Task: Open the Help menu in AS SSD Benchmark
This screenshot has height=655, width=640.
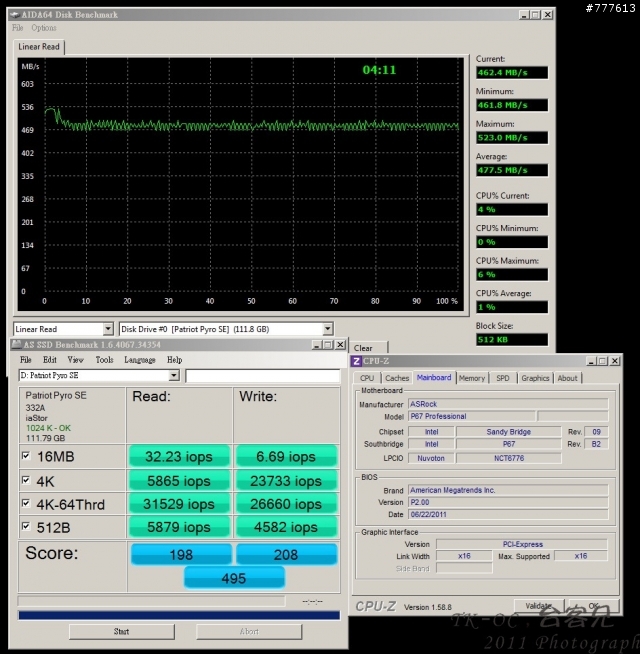Action: [175, 360]
